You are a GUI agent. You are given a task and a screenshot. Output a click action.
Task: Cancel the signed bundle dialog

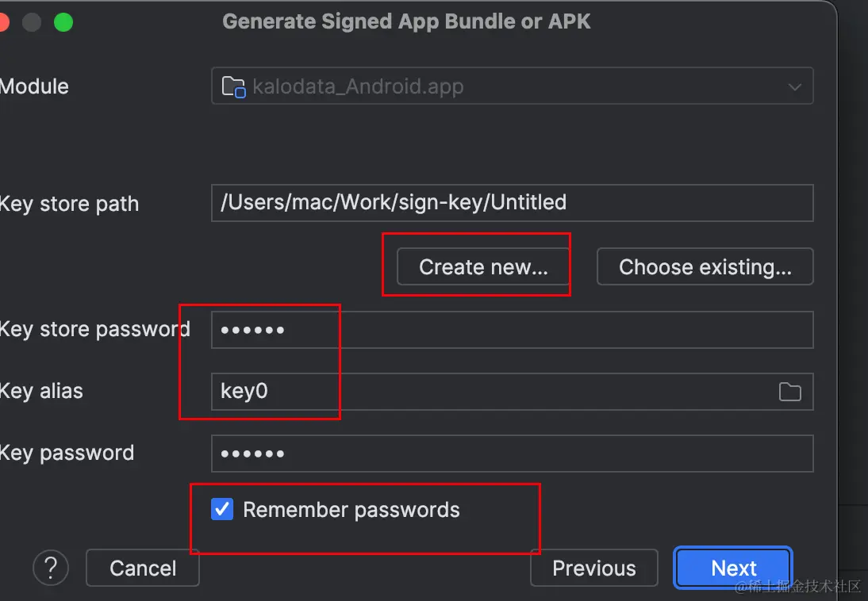coord(143,568)
